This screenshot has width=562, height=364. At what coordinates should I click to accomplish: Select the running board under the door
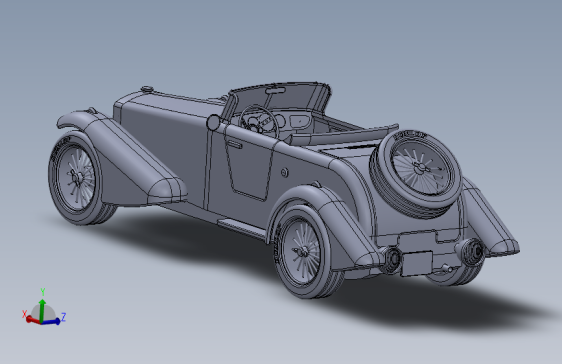click(242, 228)
